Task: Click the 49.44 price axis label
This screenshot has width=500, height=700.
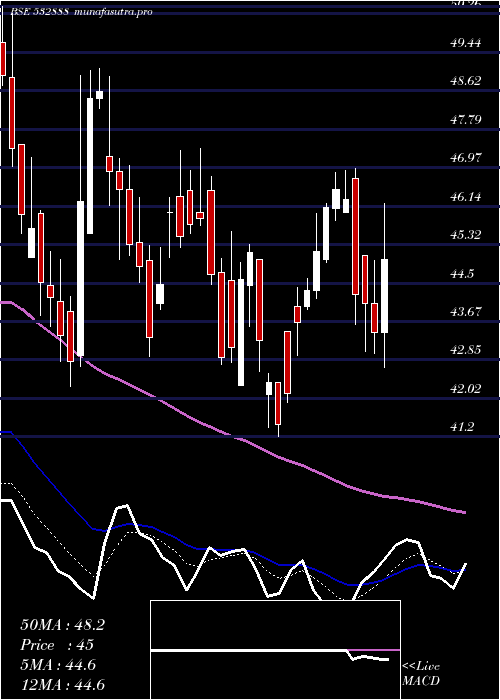Action: tap(466, 43)
